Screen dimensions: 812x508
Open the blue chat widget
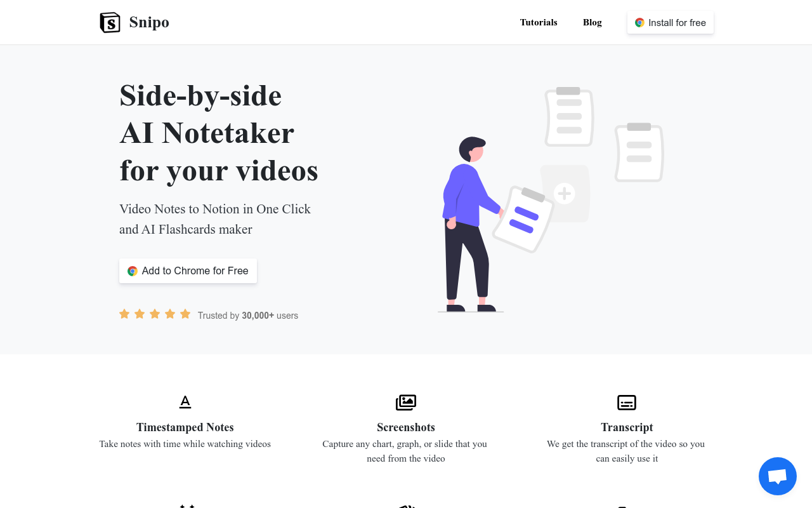point(778,476)
